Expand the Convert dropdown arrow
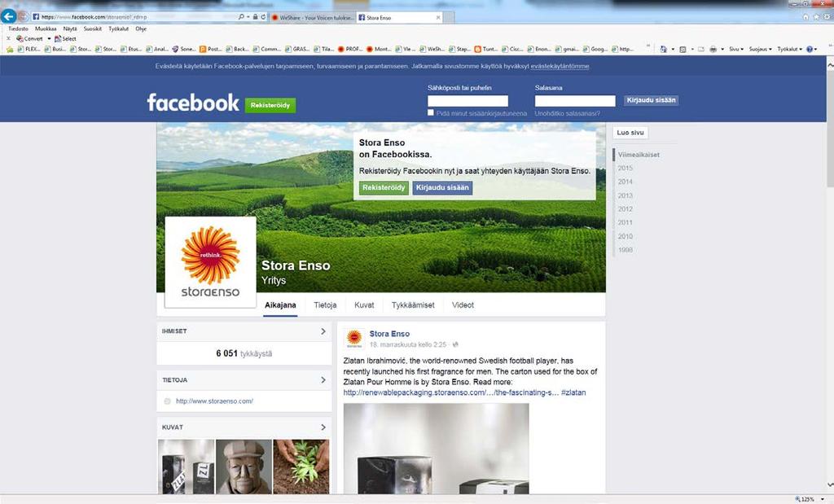 pos(49,39)
